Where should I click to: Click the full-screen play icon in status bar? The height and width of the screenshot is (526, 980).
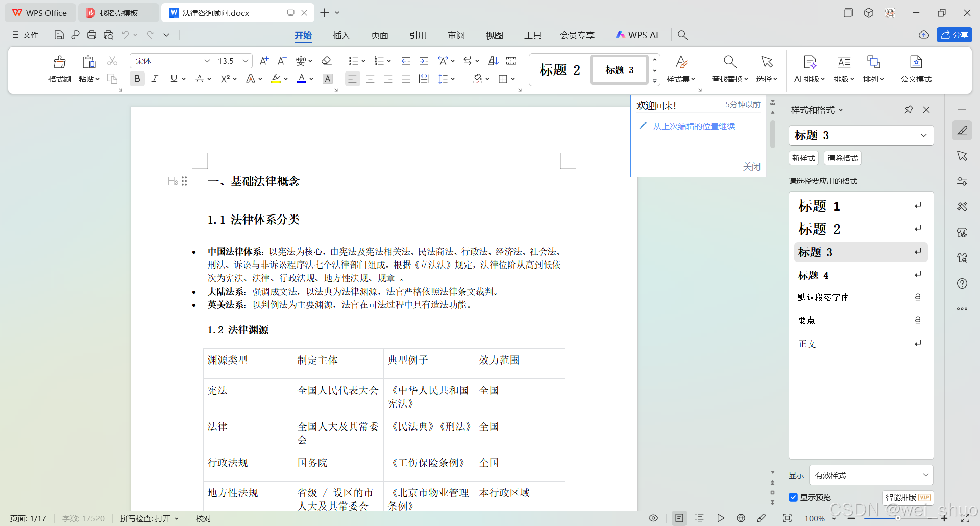tap(720, 518)
